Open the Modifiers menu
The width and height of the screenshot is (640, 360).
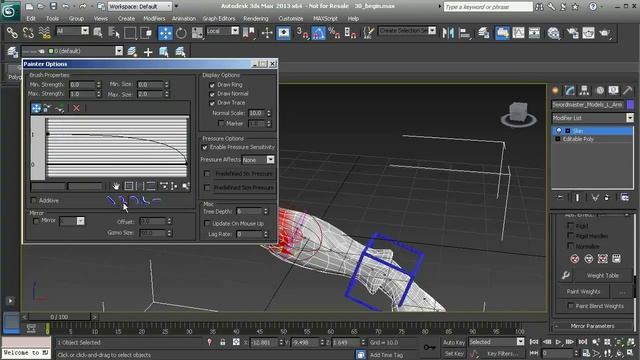(x=154, y=19)
